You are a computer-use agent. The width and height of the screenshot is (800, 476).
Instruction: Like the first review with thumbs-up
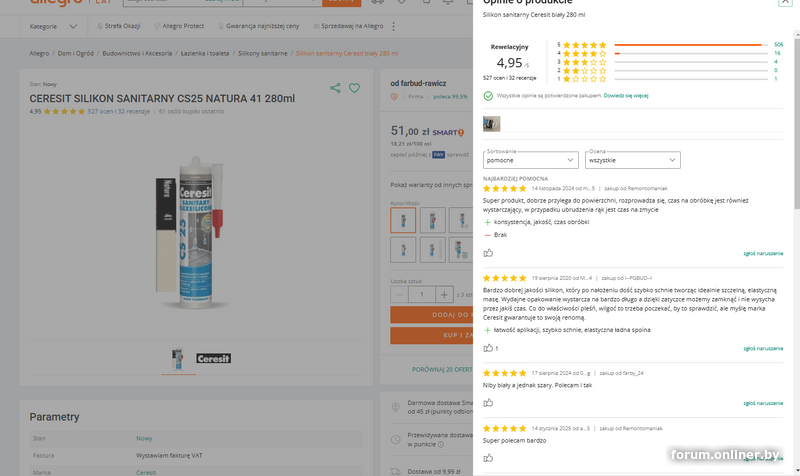point(488,253)
